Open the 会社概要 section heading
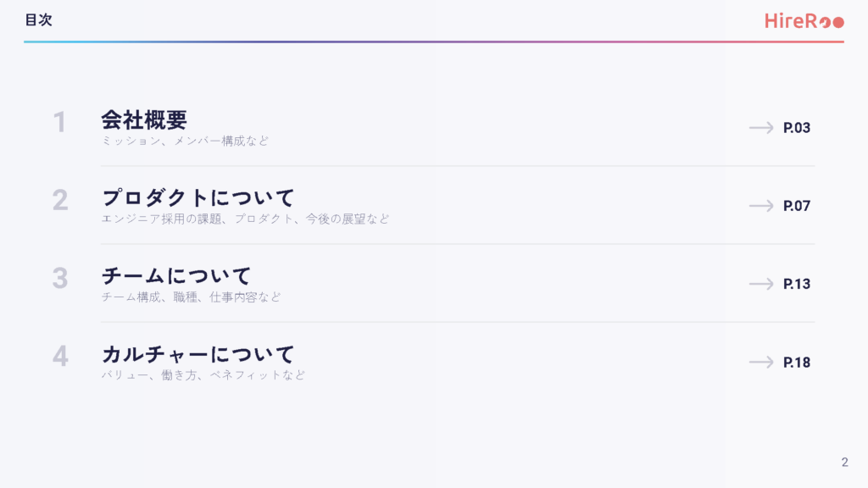 click(143, 119)
